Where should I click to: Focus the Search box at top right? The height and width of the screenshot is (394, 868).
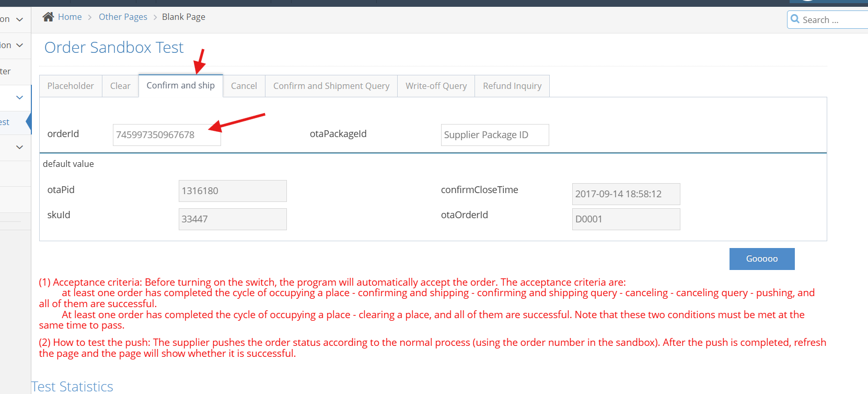tap(834, 20)
